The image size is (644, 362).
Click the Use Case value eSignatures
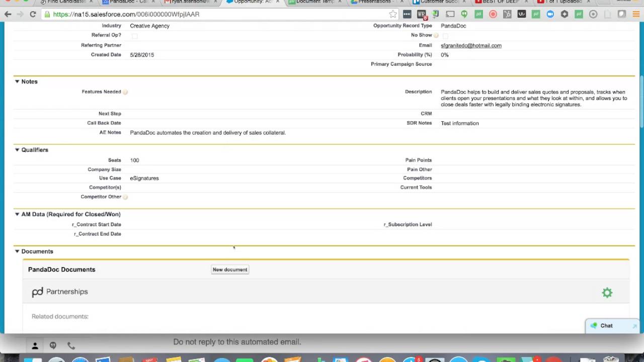[x=144, y=178]
